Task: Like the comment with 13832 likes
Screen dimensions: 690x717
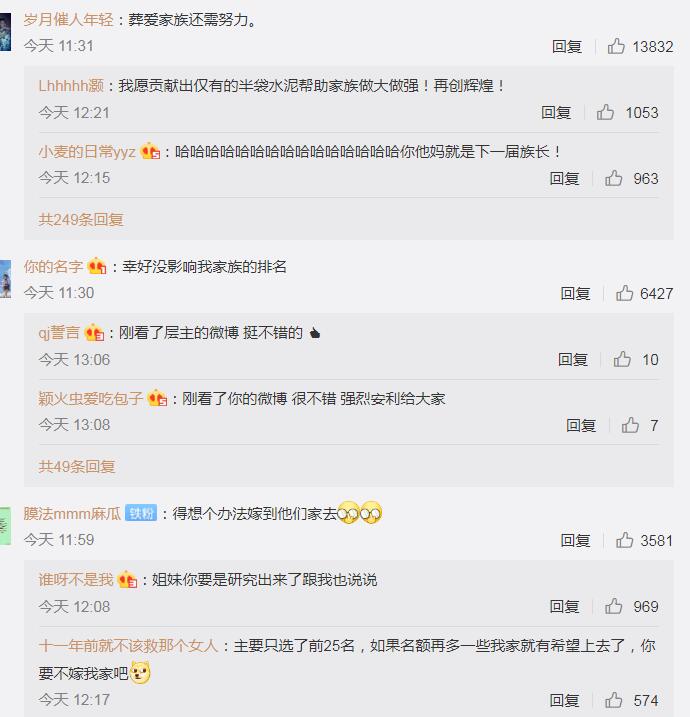Action: 616,46
